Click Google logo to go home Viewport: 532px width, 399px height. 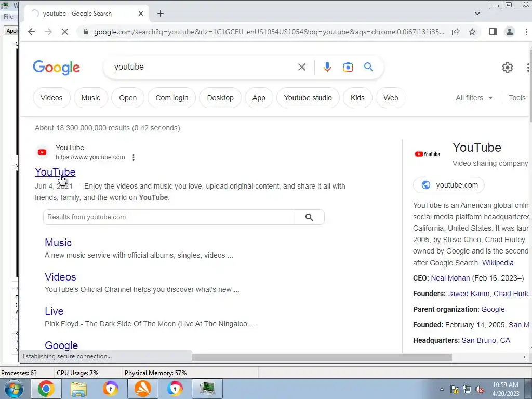point(56,68)
